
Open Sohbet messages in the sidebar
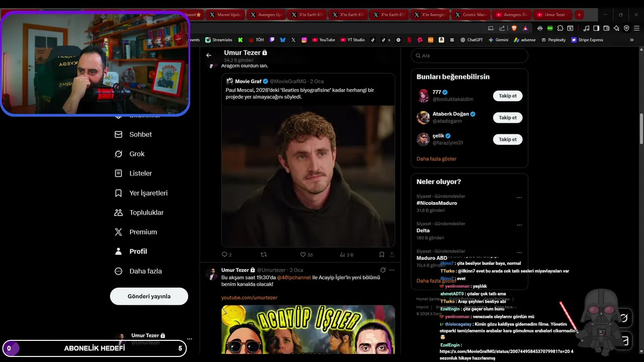pos(133,134)
